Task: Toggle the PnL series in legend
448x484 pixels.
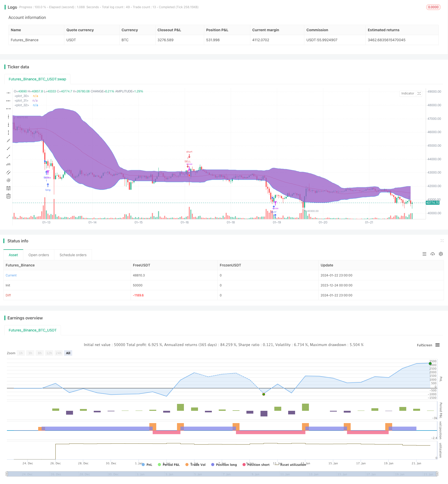Action: [x=147, y=465]
